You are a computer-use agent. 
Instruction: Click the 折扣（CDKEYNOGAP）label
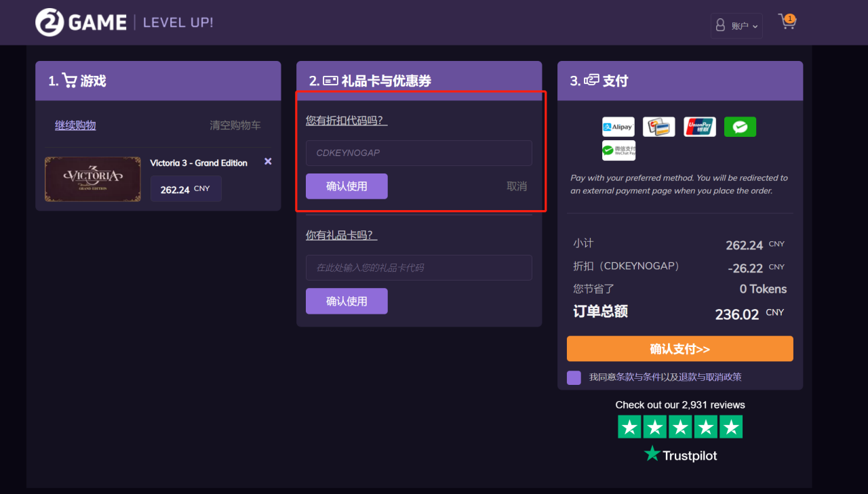point(627,266)
